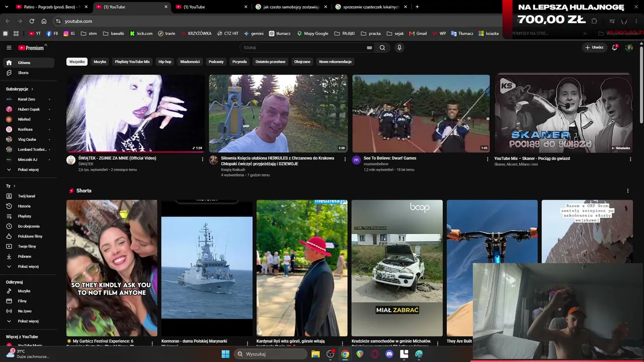Open options menu for ŚWIĄTEK video
The width and height of the screenshot is (644, 362).
tap(203, 159)
